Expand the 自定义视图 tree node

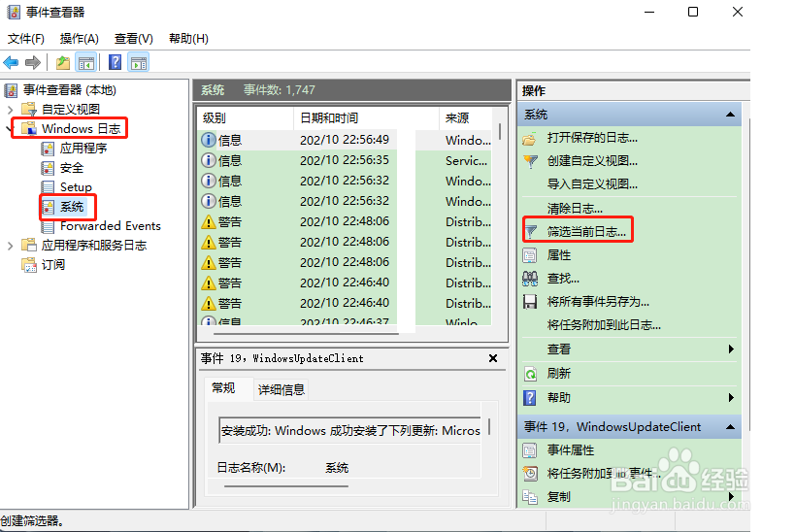pos(10,110)
